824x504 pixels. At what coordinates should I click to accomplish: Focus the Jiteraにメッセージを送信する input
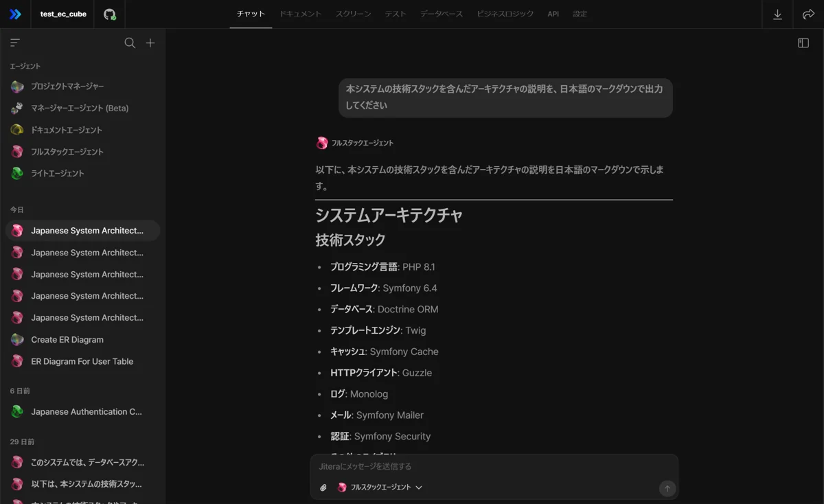(x=494, y=466)
